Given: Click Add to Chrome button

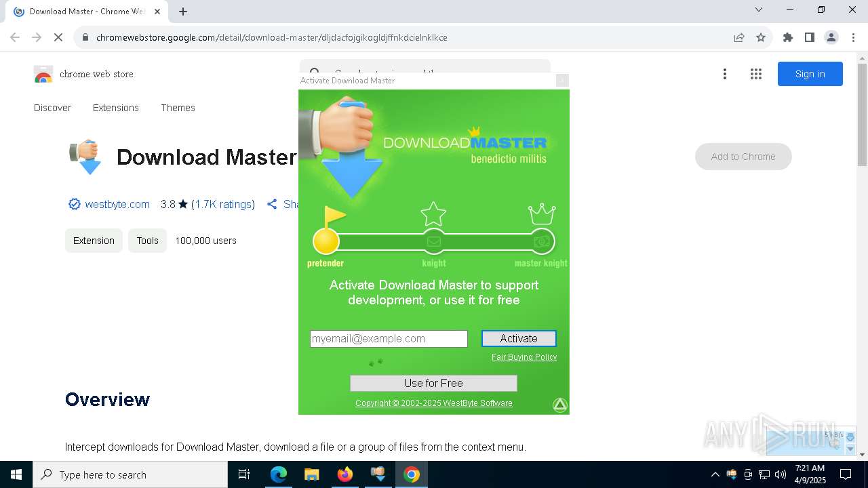Looking at the screenshot, I should [x=743, y=157].
